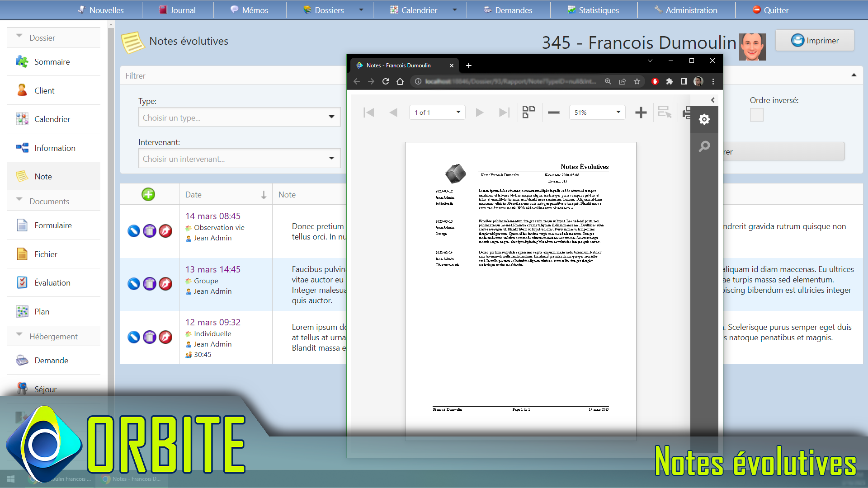The height and width of the screenshot is (488, 868).
Task: Open Plan in sidebar
Action: tap(53, 311)
